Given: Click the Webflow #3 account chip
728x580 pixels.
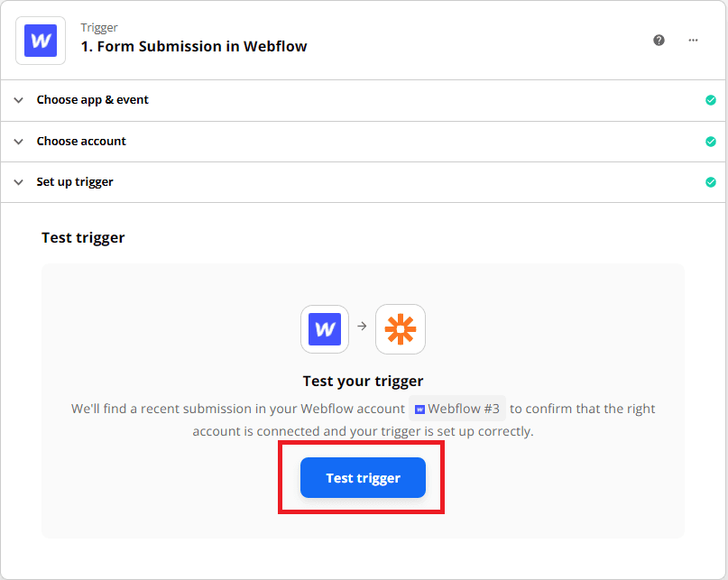Looking at the screenshot, I should coord(457,409).
